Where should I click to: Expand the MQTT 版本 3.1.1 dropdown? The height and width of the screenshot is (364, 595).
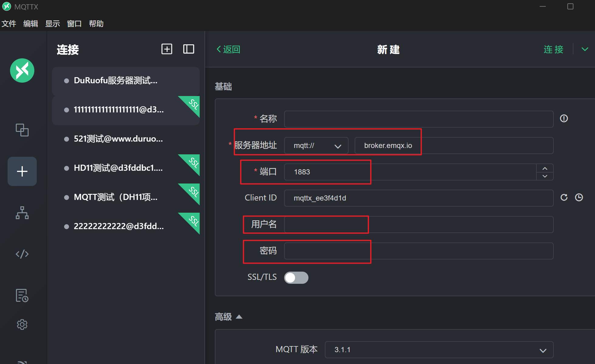[439, 350]
